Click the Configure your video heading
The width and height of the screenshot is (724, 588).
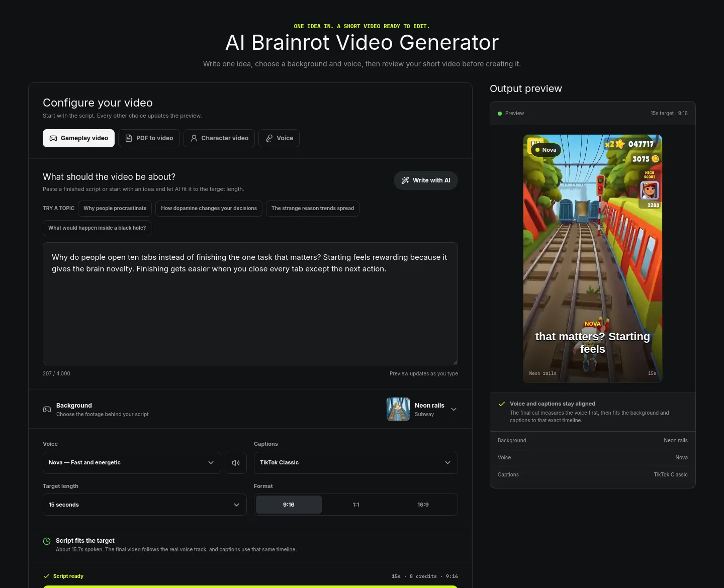98,103
